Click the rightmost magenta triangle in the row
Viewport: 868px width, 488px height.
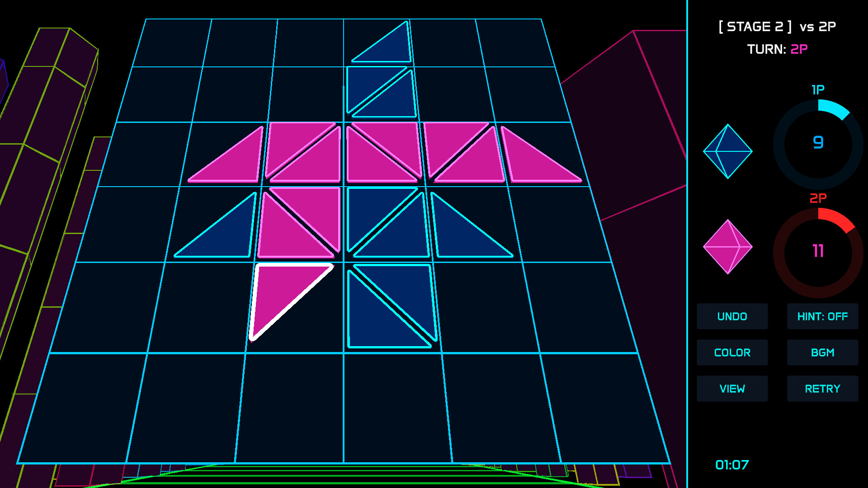click(531, 163)
